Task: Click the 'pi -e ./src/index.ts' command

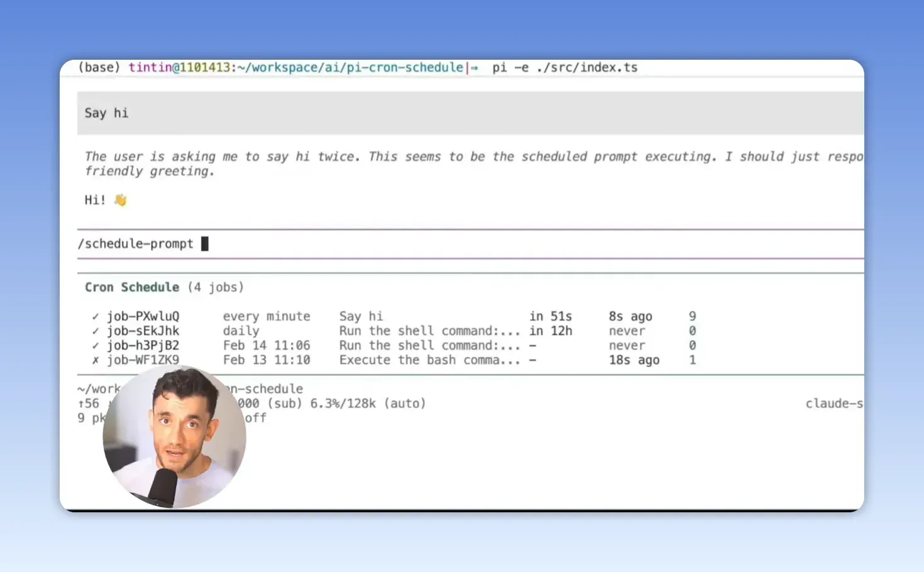Action: 565,68
